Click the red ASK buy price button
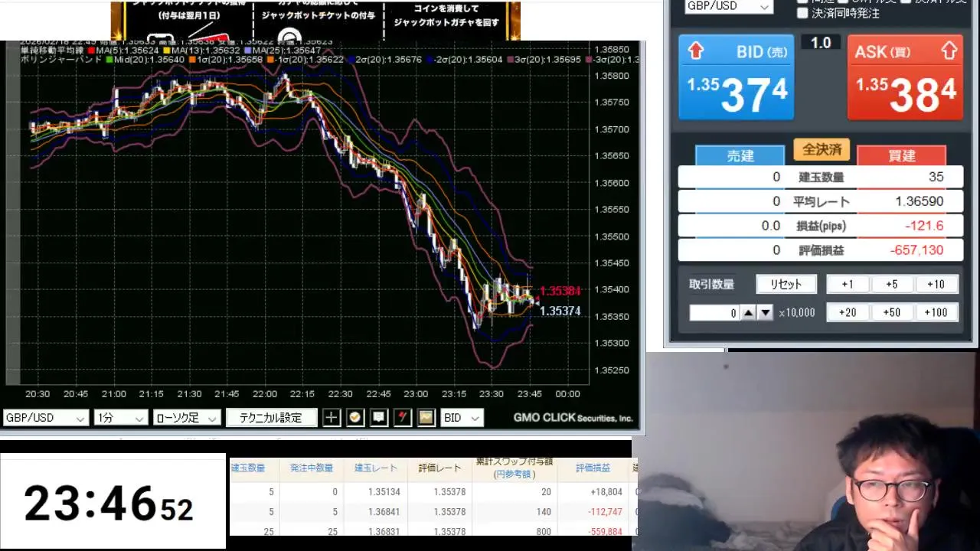Screen dimensions: 980x551 905,77
